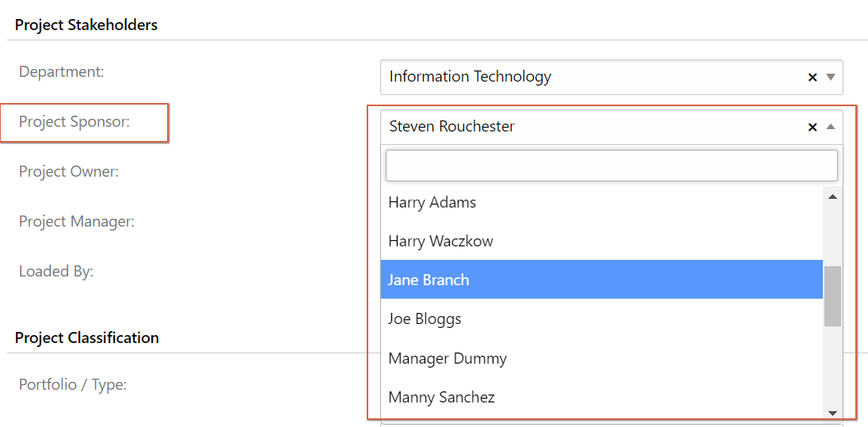Image resolution: width=868 pixels, height=427 pixels.
Task: Click the Project Owner field label
Action: coord(69,171)
